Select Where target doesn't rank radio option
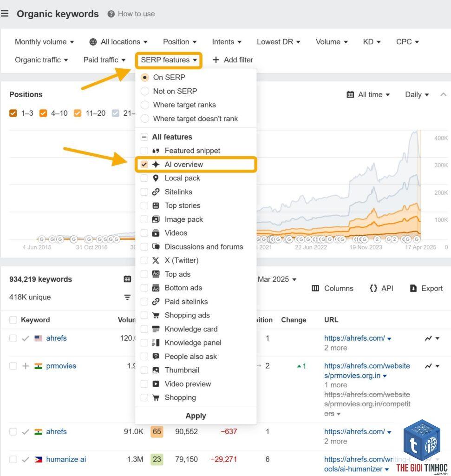 144,119
